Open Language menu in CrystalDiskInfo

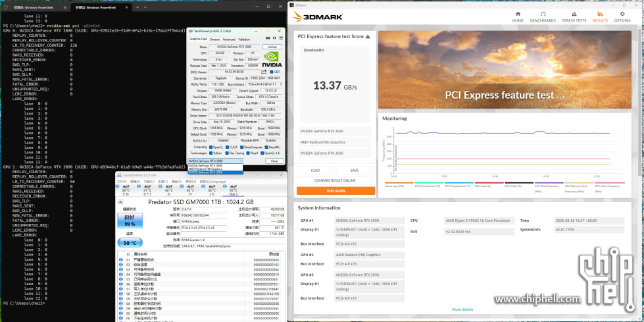pyautogui.click(x=212, y=181)
